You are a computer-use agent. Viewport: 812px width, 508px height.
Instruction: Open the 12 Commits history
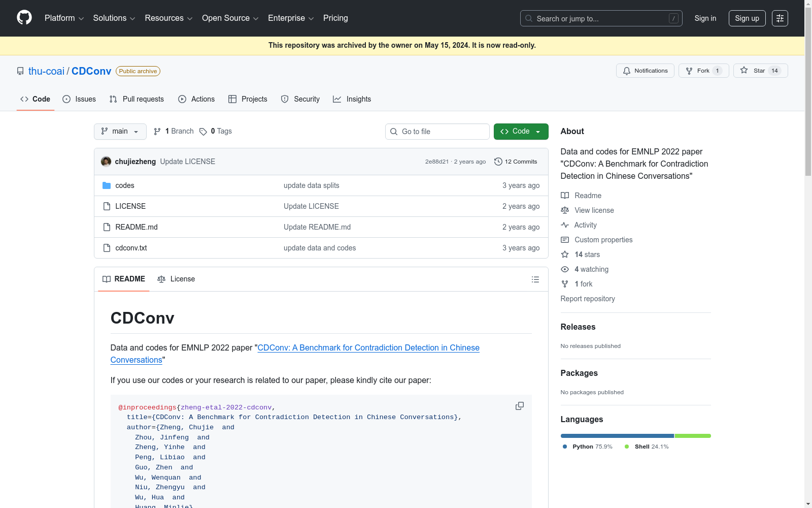(x=516, y=162)
